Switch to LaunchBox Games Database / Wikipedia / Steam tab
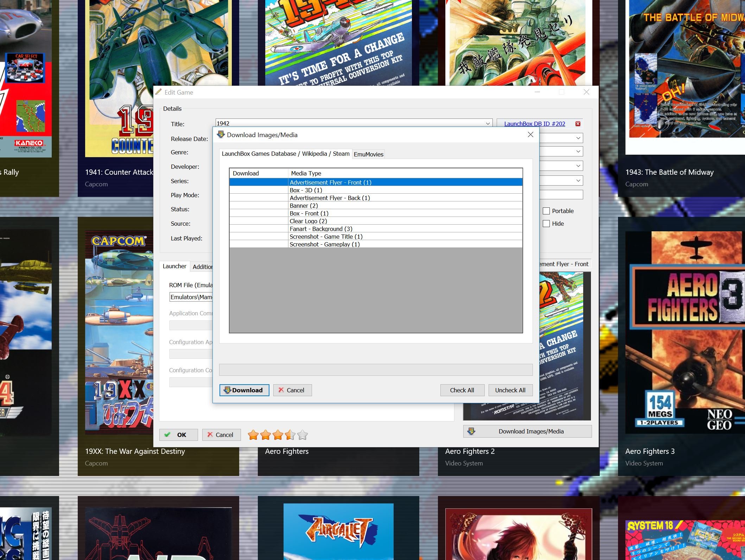This screenshot has height=560, width=745. coord(286,154)
